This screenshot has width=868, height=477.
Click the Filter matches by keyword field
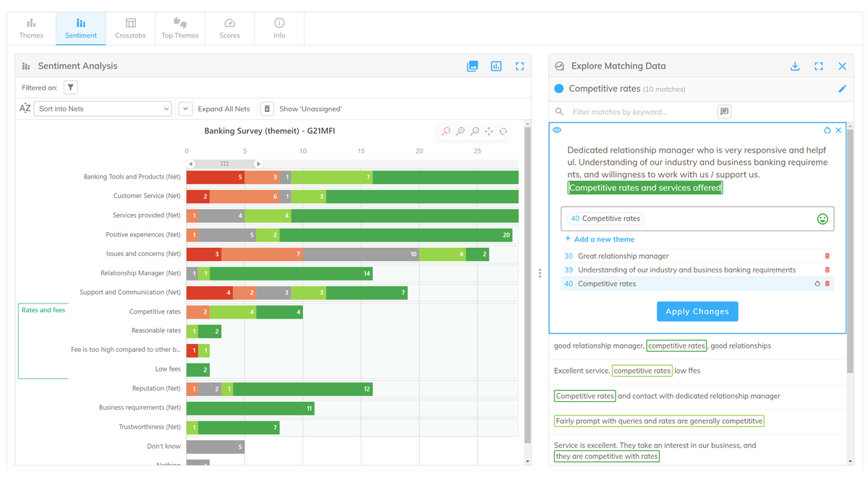click(642, 112)
